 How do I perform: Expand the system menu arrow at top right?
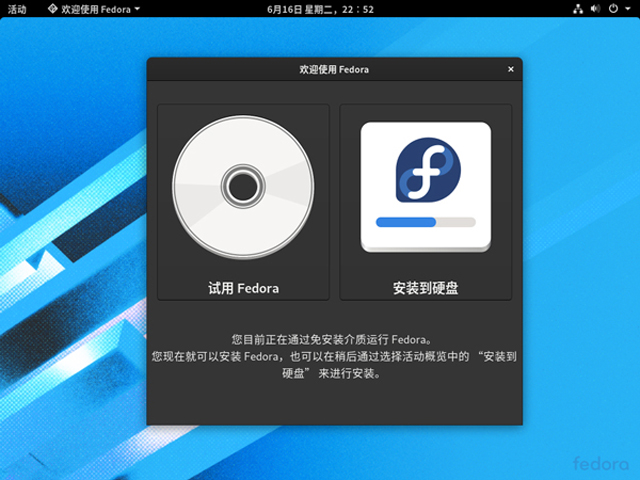pos(629,9)
